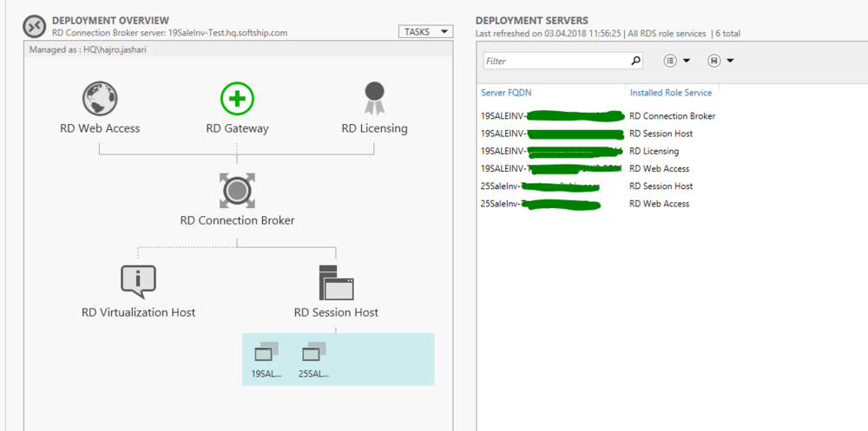868x431 pixels.
Task: Select the 19SAL session host server icon
Action: [x=266, y=352]
